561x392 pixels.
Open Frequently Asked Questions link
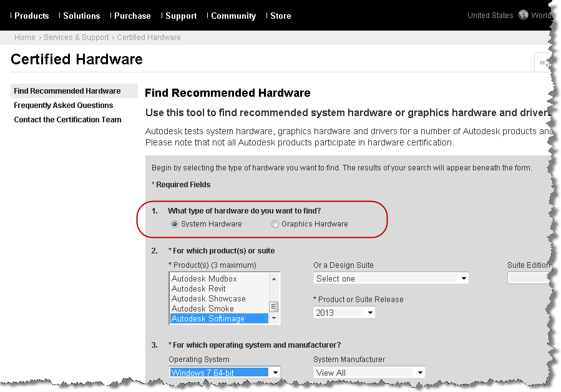pyautogui.click(x=64, y=105)
